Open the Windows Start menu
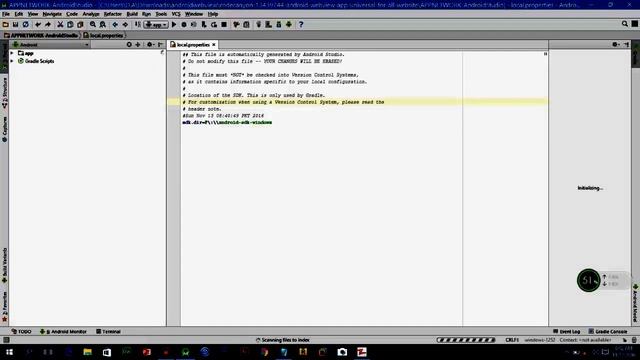The width and height of the screenshot is (640, 360). pyautogui.click(x=9, y=352)
